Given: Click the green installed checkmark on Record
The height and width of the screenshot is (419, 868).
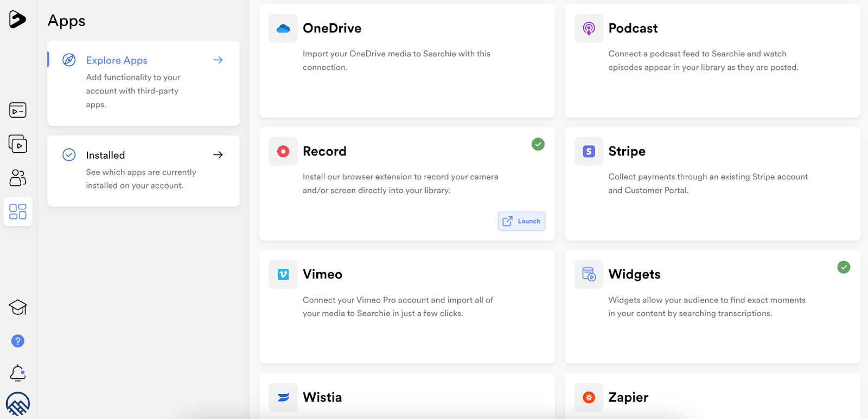Looking at the screenshot, I should 538,144.
